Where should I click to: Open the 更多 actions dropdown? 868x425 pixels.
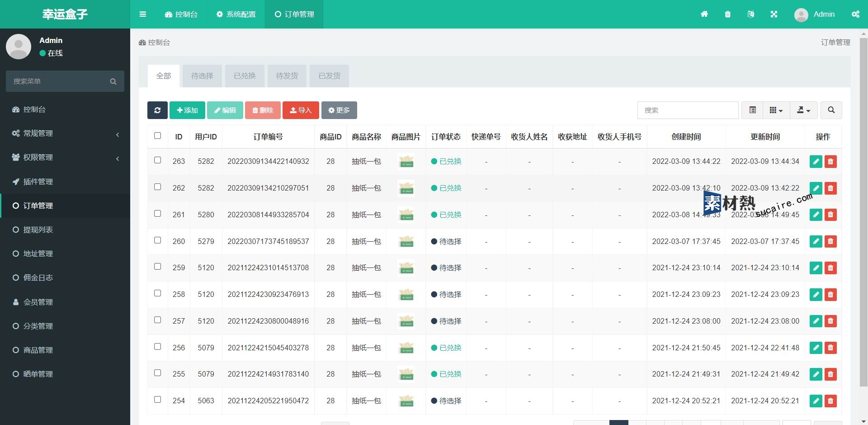pos(339,110)
